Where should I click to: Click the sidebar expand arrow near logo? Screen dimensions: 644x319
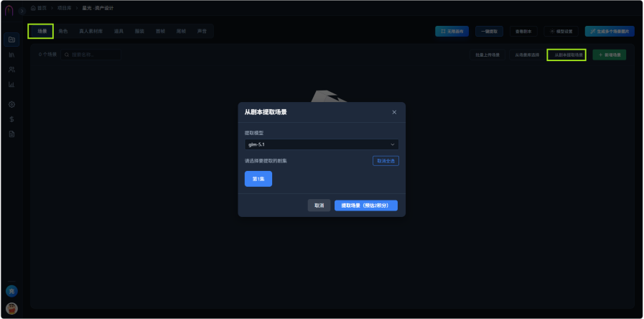[x=22, y=11]
